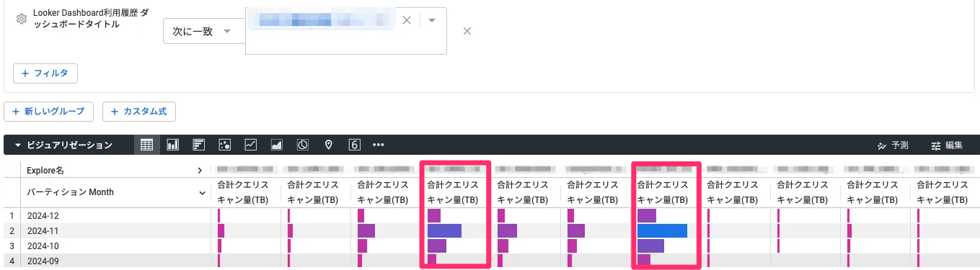Screen dimensions: 980x270
Task: Select the Single value visualization icon
Action: (354, 145)
